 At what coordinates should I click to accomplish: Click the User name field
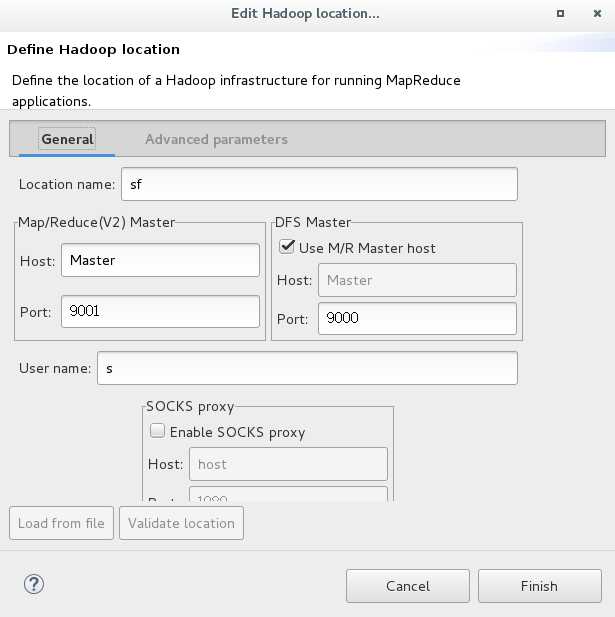tap(307, 368)
